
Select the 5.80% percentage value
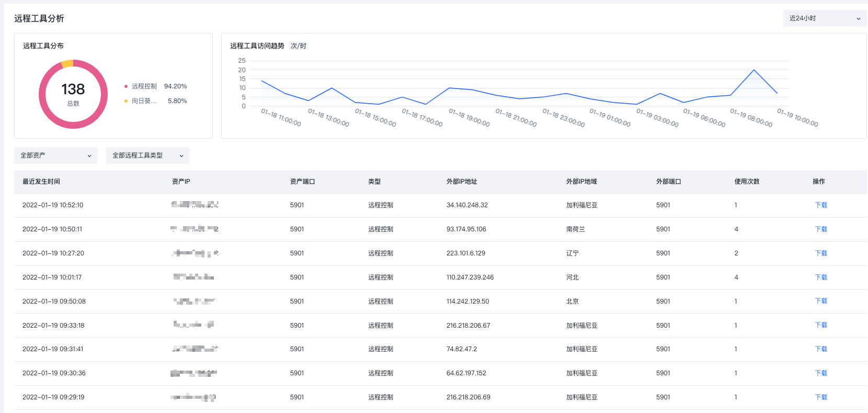(177, 101)
